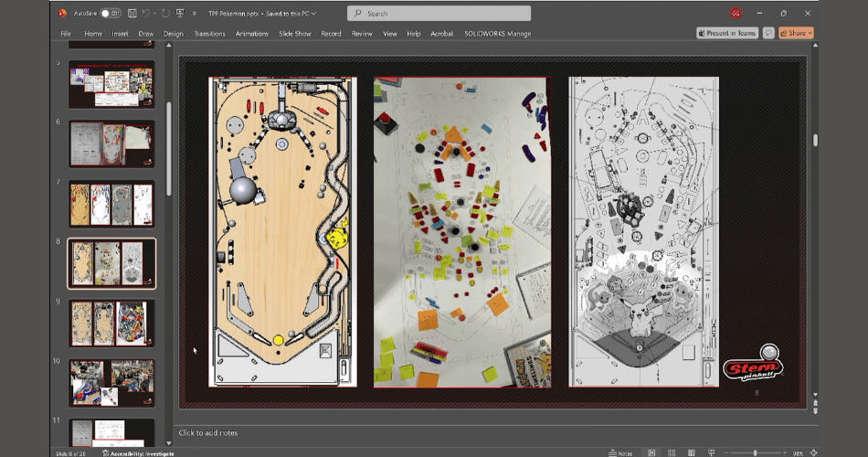Toggle the AutoSave switch

pyautogui.click(x=111, y=14)
